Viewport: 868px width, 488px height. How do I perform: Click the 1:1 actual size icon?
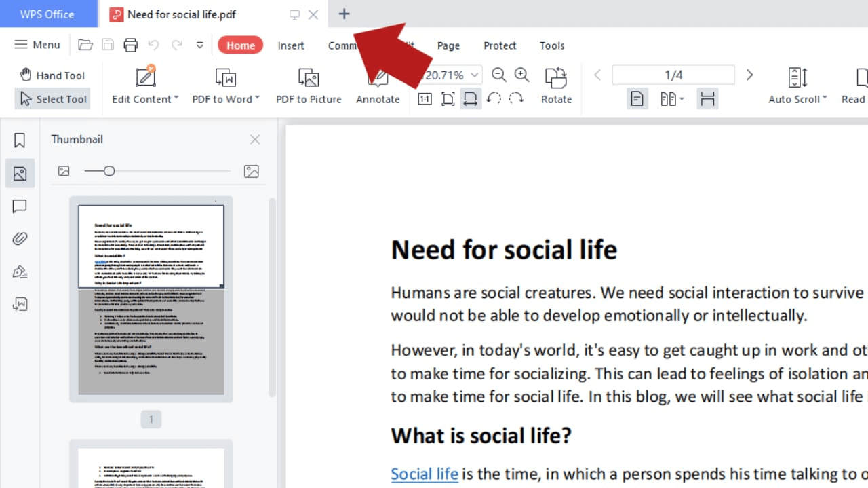tap(425, 98)
